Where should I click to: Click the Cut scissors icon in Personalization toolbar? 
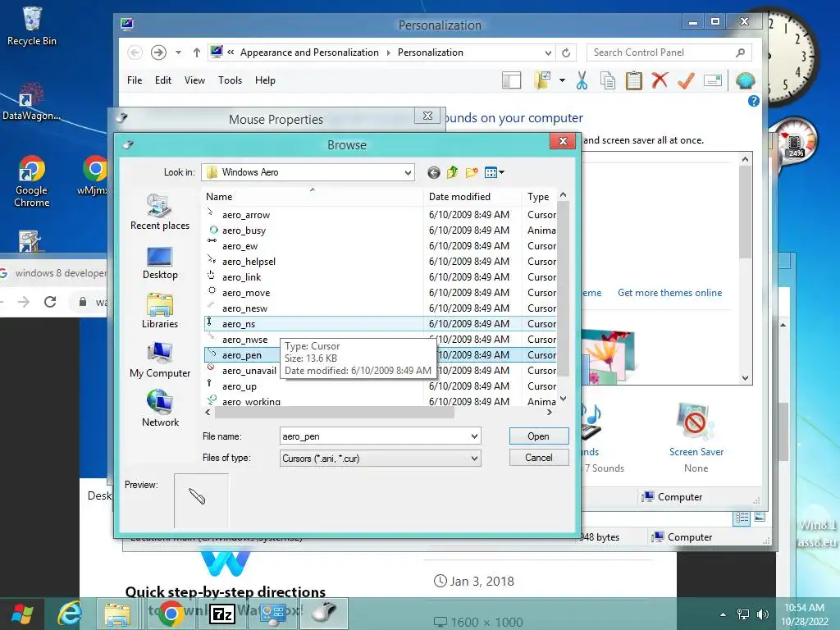coord(582,80)
